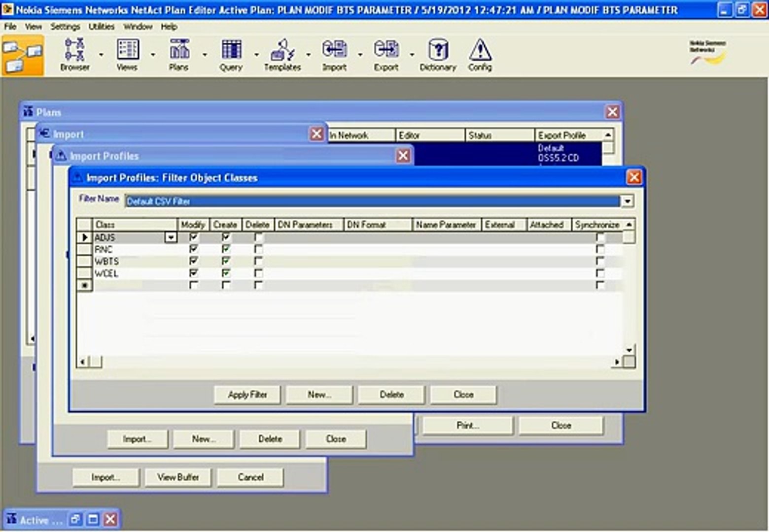Expand the Filter Name dropdown

pyautogui.click(x=627, y=201)
